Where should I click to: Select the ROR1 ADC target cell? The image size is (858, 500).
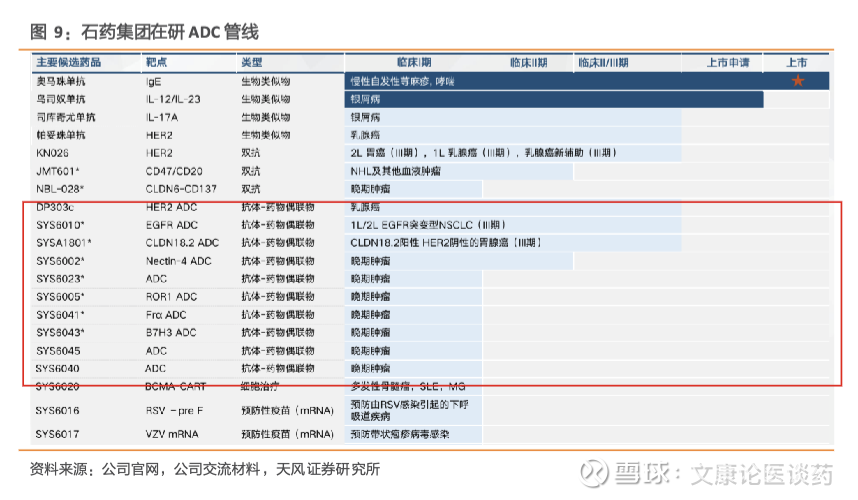pyautogui.click(x=171, y=296)
